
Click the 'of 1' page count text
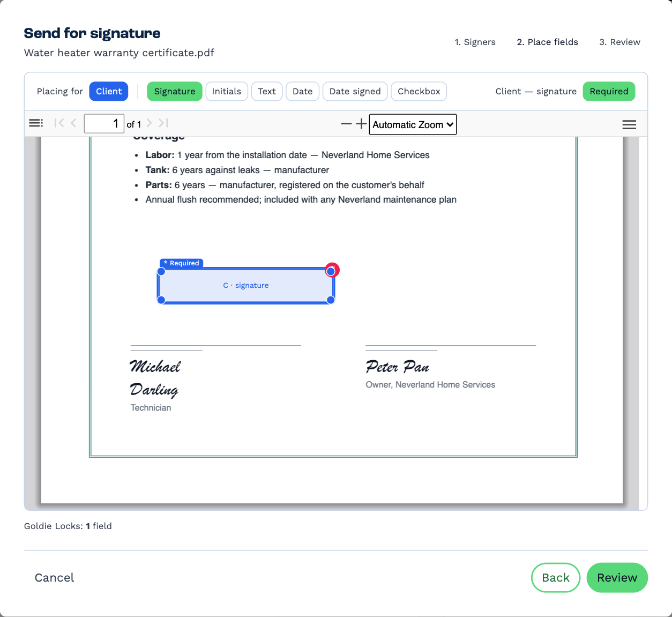134,124
